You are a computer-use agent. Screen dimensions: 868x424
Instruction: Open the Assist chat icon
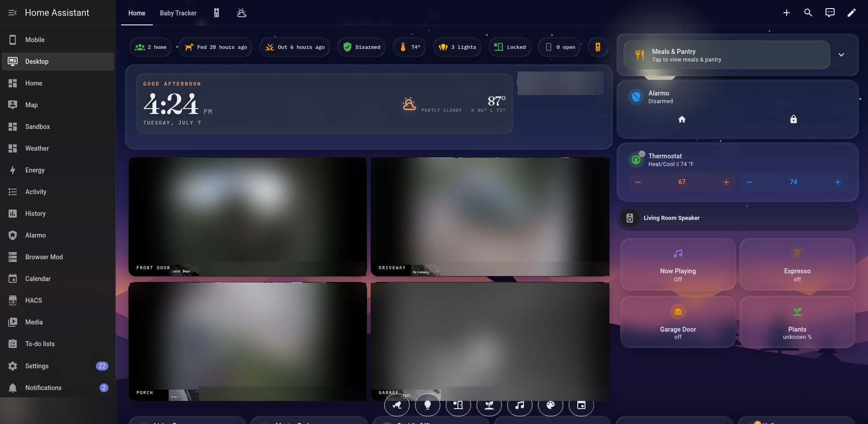830,13
